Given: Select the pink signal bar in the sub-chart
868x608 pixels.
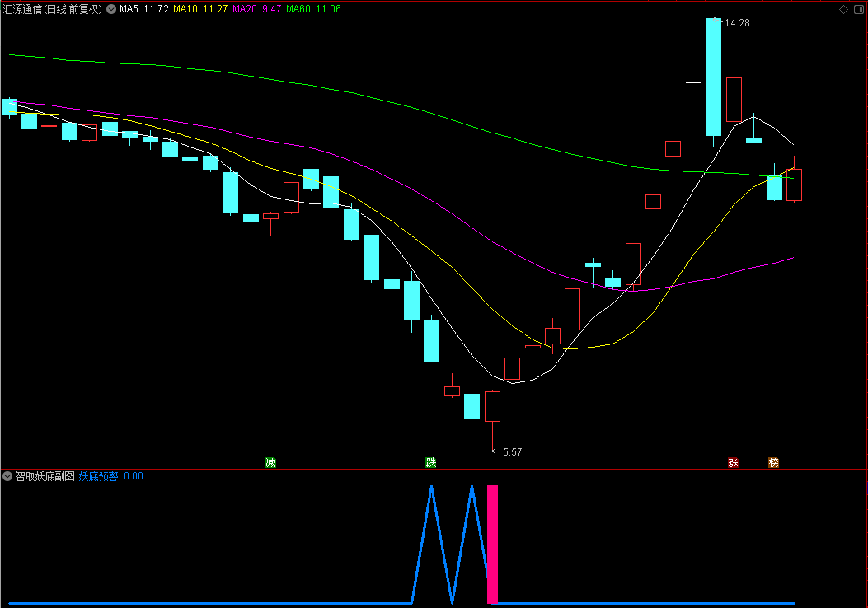Looking at the screenshot, I should (492, 545).
